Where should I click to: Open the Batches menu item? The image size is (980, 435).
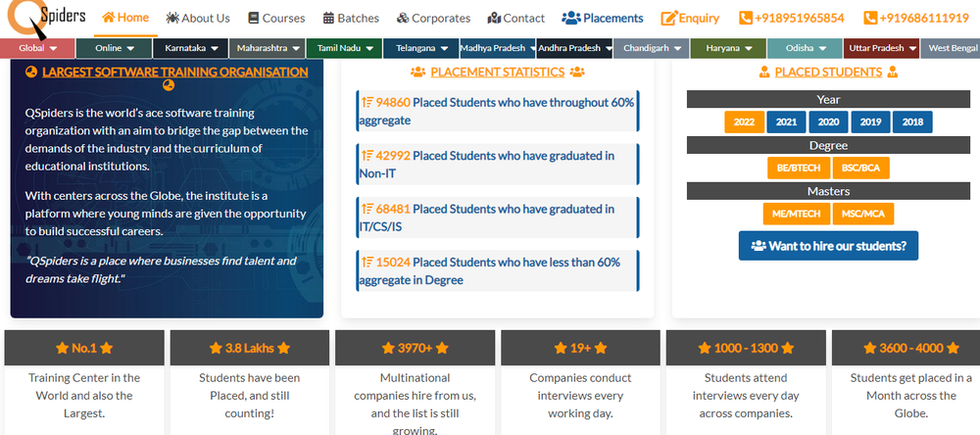point(351,18)
